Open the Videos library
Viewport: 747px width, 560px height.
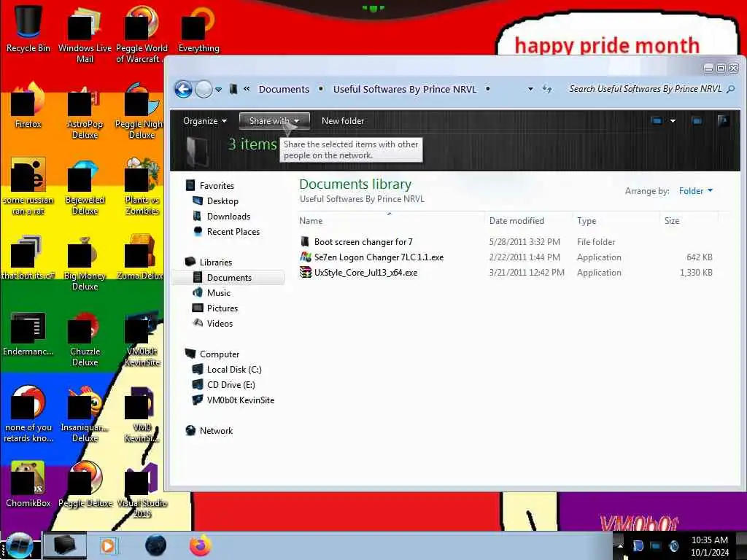220,323
